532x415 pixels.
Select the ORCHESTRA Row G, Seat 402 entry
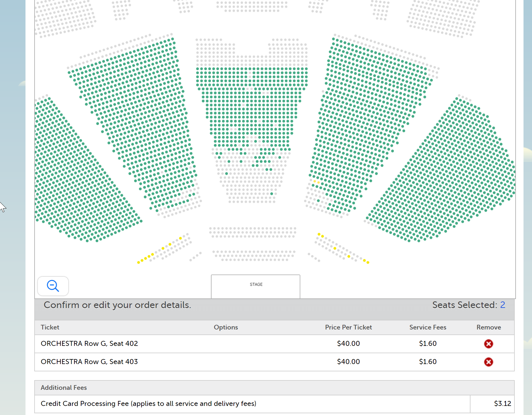[89, 344]
